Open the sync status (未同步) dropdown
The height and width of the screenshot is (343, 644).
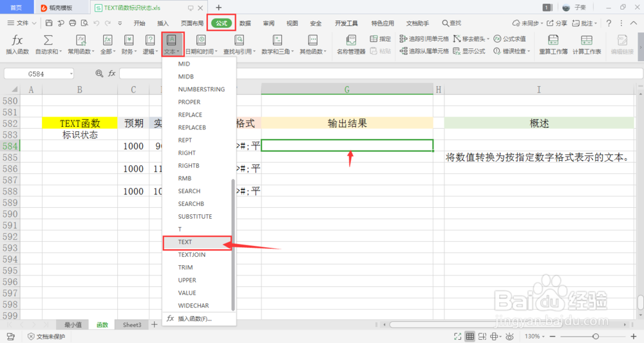(527, 23)
